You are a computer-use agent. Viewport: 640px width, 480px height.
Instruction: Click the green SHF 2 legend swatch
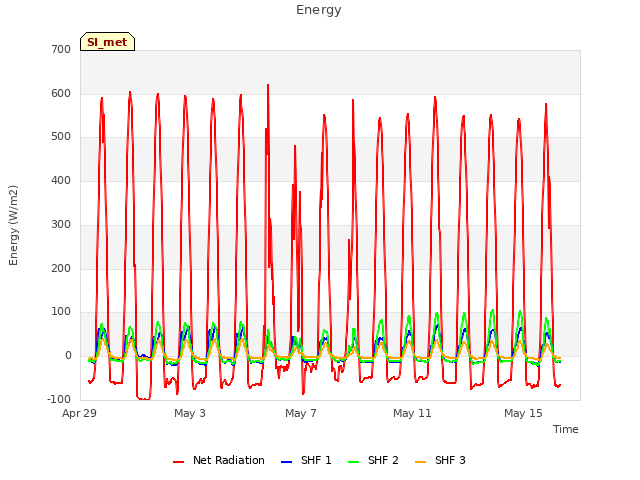(353, 462)
